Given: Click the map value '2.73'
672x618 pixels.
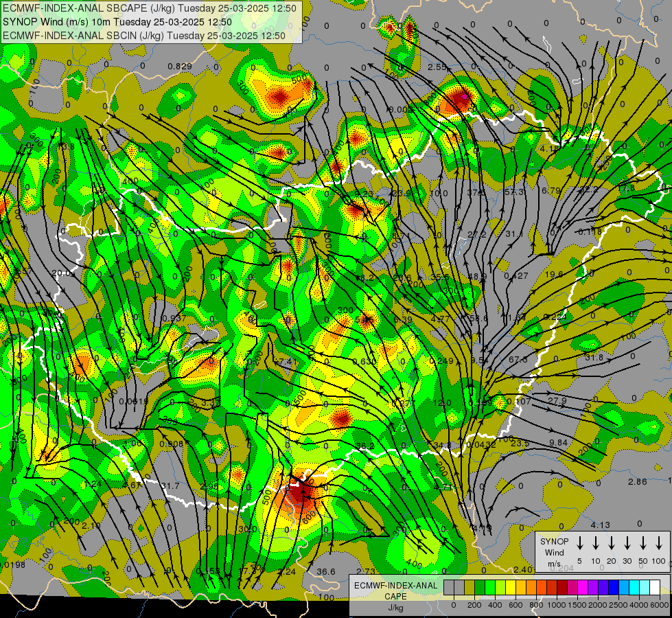Looking at the screenshot, I should (366, 572).
